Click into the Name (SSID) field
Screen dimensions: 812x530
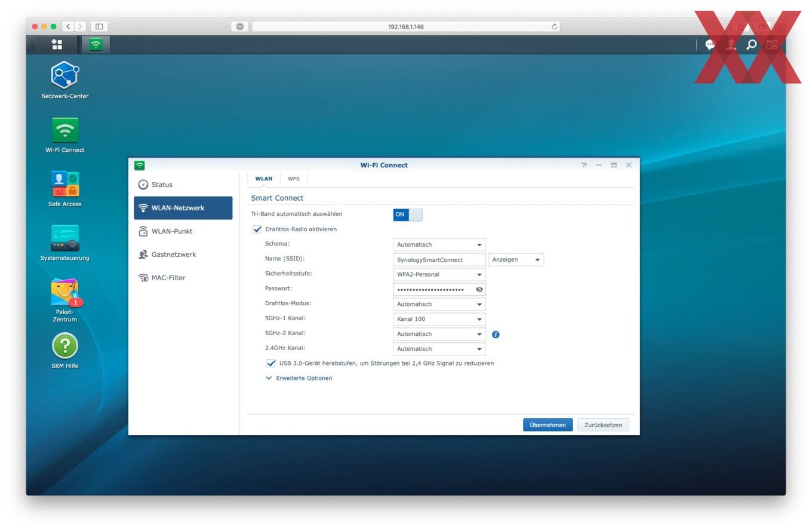[439, 259]
